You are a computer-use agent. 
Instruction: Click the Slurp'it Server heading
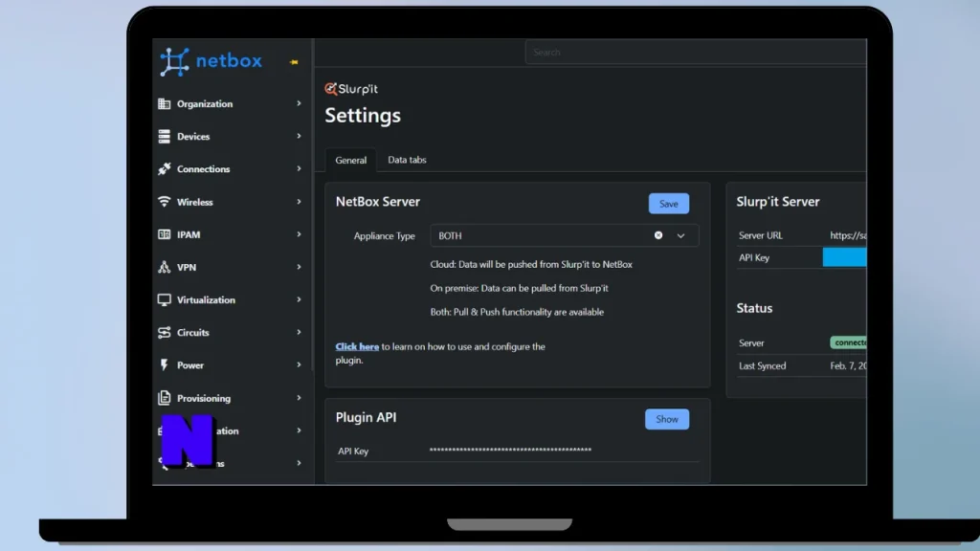(x=777, y=202)
